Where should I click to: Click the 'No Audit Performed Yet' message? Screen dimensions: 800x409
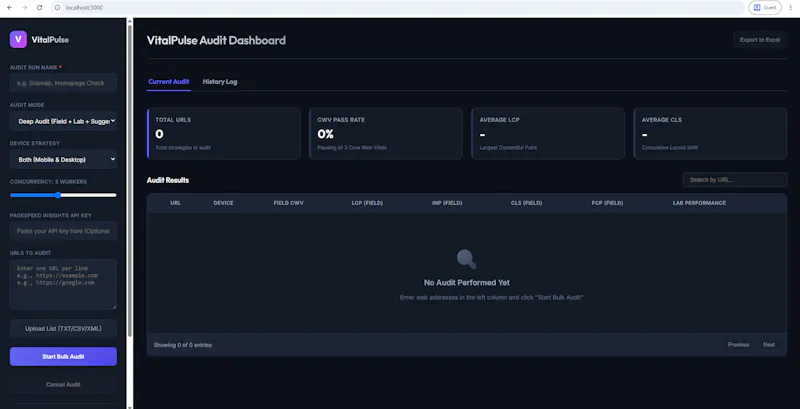pos(467,283)
